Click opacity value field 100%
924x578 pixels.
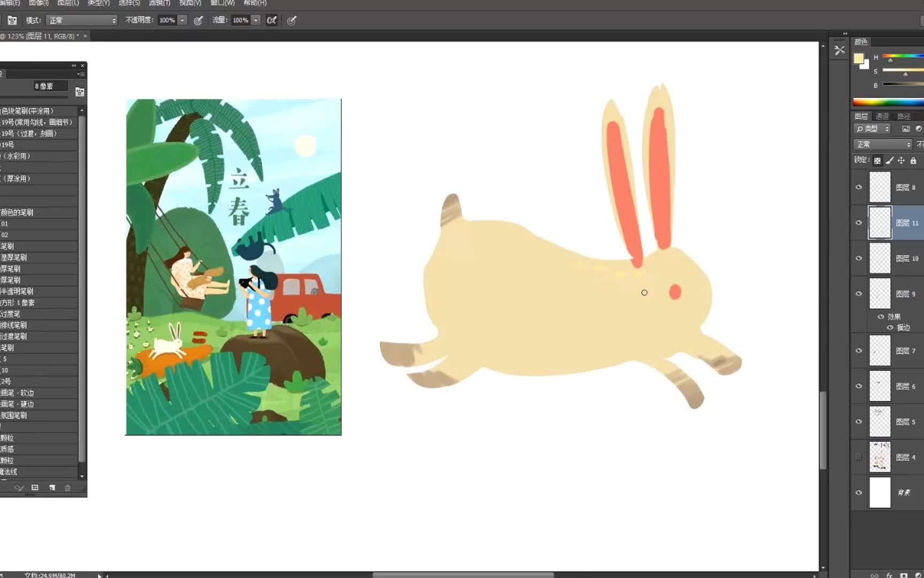click(167, 20)
